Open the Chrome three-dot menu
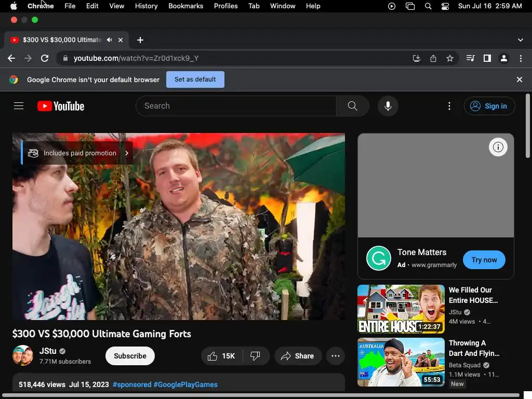This screenshot has width=532, height=399. pos(521,58)
